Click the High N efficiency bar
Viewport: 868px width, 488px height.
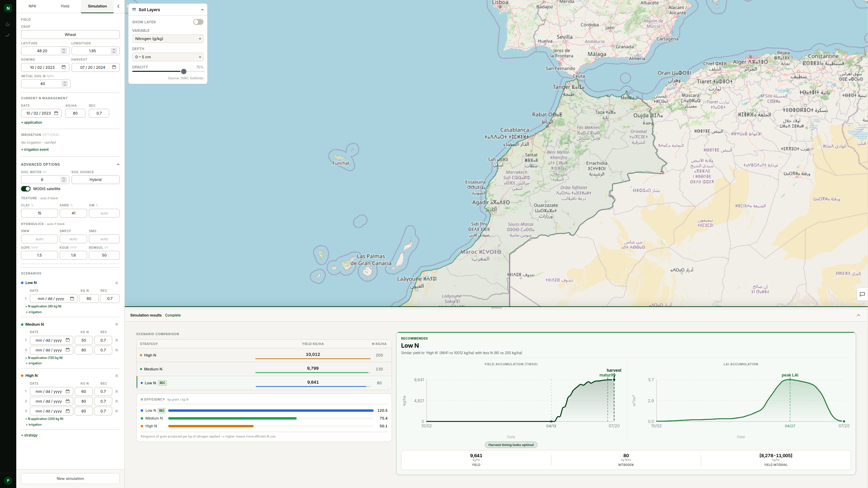pos(211,426)
